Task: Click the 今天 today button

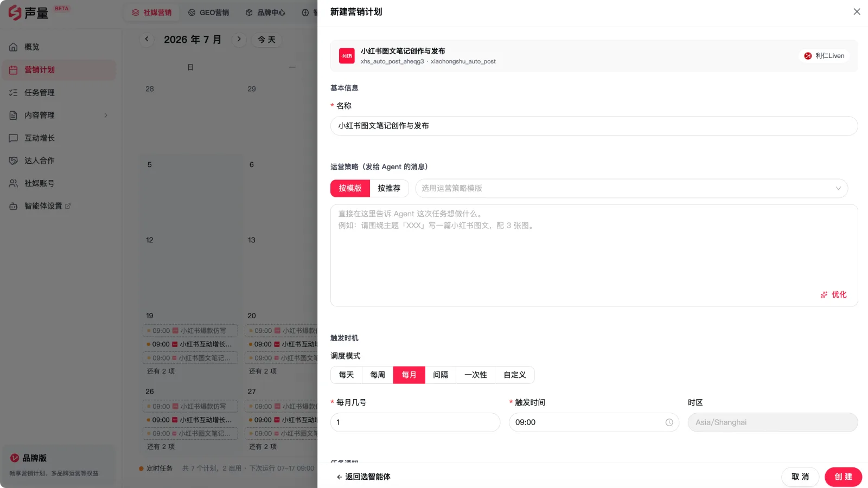Action: [266, 40]
